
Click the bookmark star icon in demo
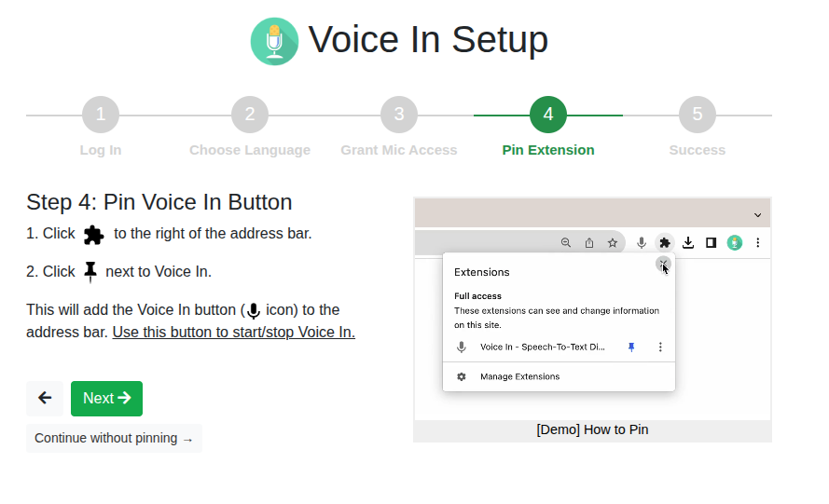click(613, 243)
